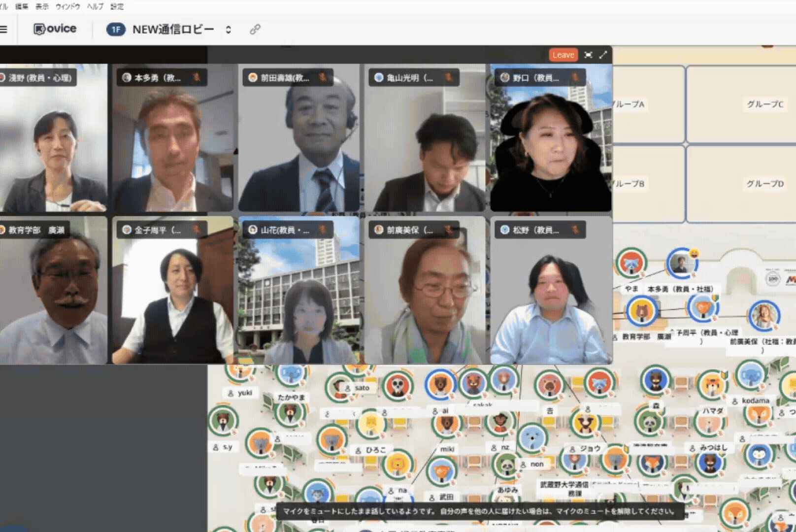Expand the NEW通信ロビー space selector

coord(228,30)
